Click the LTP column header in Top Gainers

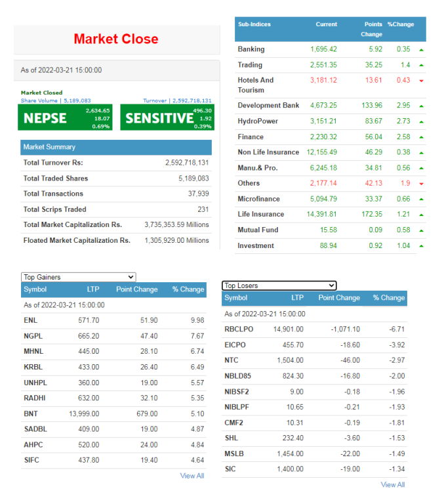(x=93, y=289)
